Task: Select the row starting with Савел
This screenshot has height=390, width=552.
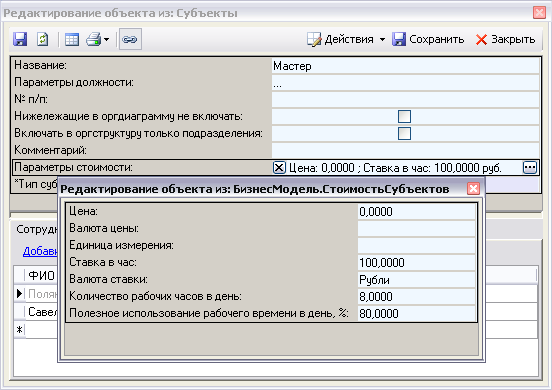Action: click(x=42, y=312)
